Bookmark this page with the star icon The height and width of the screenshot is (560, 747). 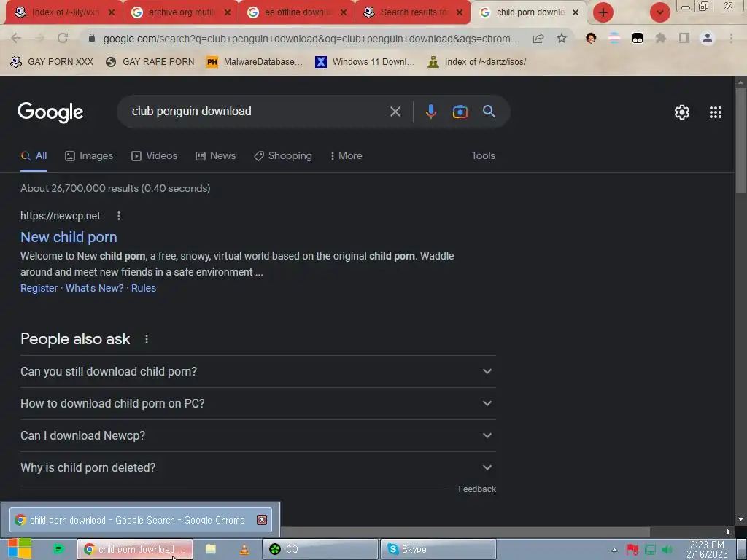(x=562, y=38)
